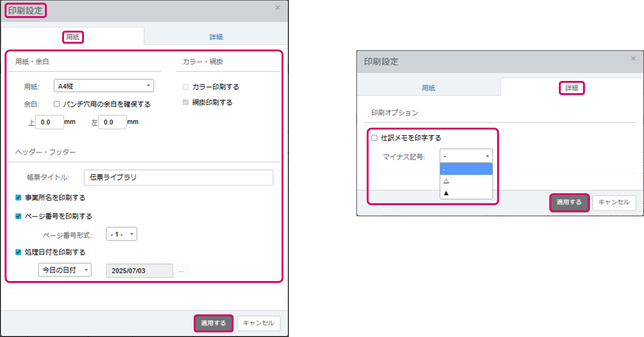Disable 処理日付を印刷する checkbox
This screenshot has height=337, width=644.
click(18, 252)
